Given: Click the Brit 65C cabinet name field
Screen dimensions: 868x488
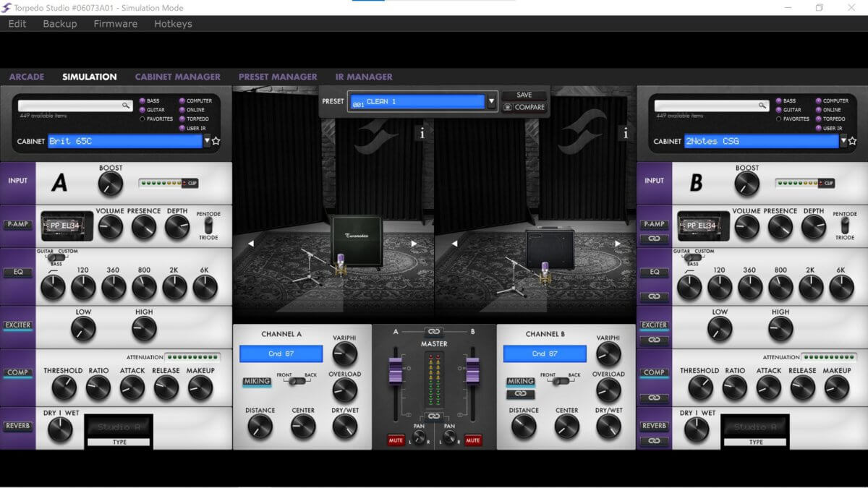Looking at the screenshot, I should (x=125, y=141).
